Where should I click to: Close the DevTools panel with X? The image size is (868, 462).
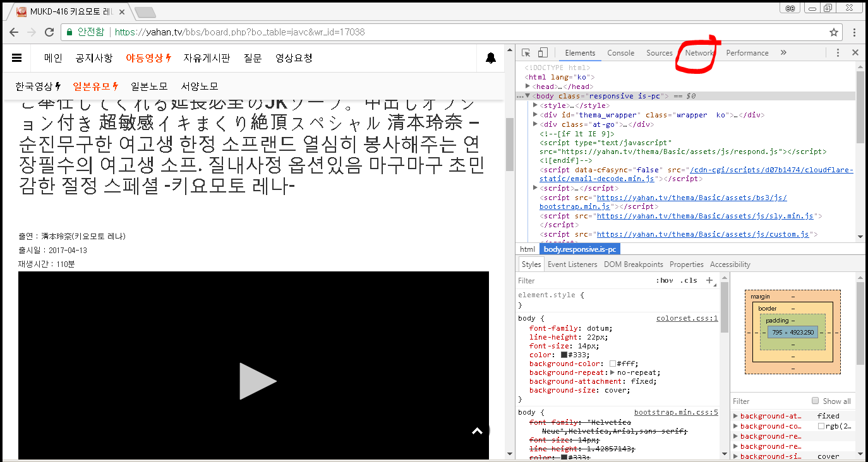click(855, 53)
